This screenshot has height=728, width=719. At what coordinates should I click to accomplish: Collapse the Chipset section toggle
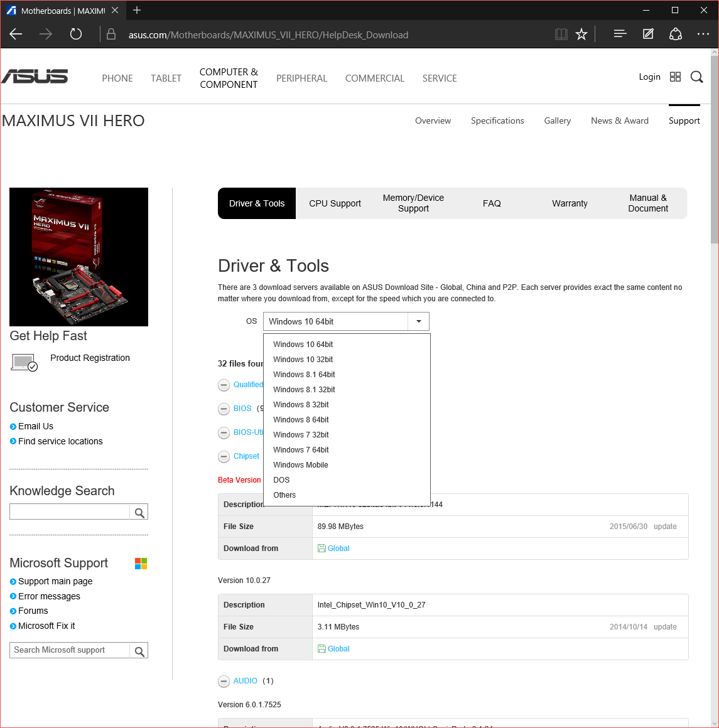tap(224, 456)
